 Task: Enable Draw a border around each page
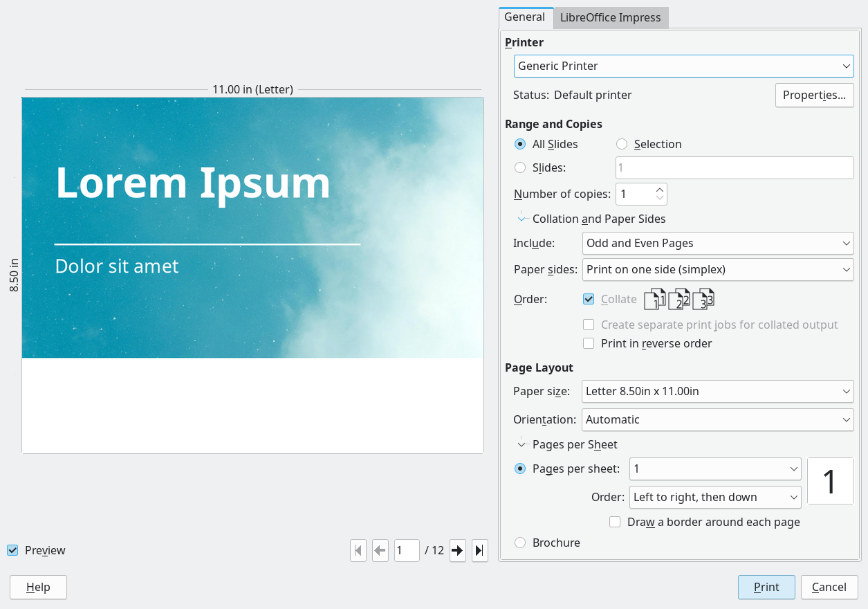point(615,522)
